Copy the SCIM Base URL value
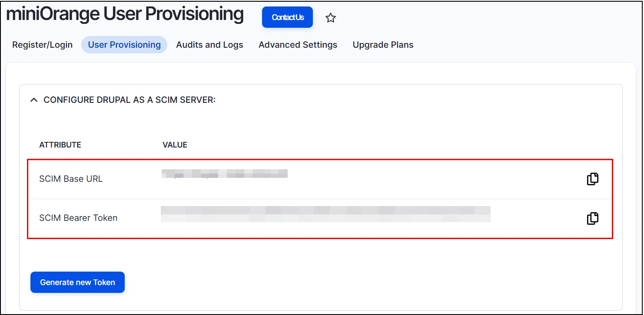The height and width of the screenshot is (315, 644). tap(593, 179)
